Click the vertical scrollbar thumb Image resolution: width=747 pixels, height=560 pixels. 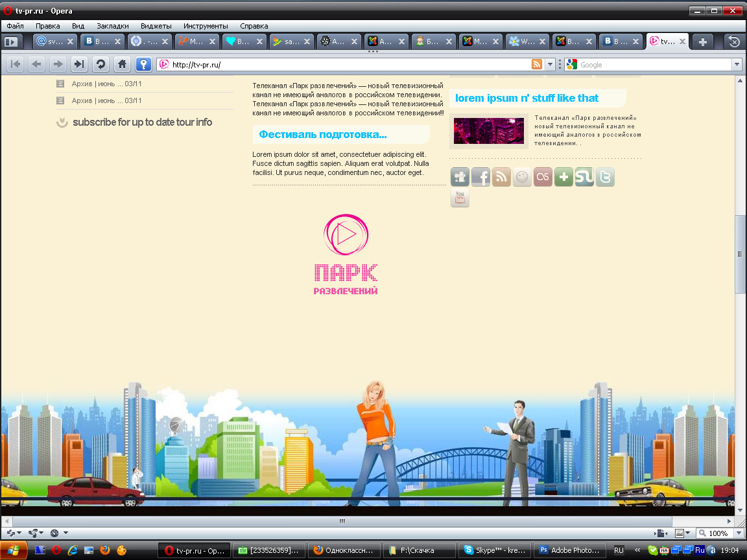click(740, 254)
